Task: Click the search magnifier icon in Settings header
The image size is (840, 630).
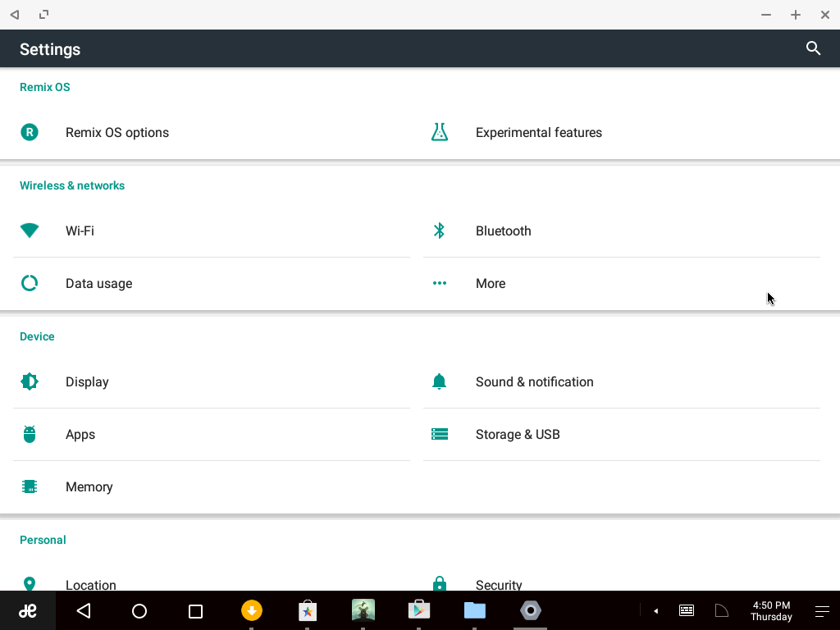Action: [x=813, y=48]
